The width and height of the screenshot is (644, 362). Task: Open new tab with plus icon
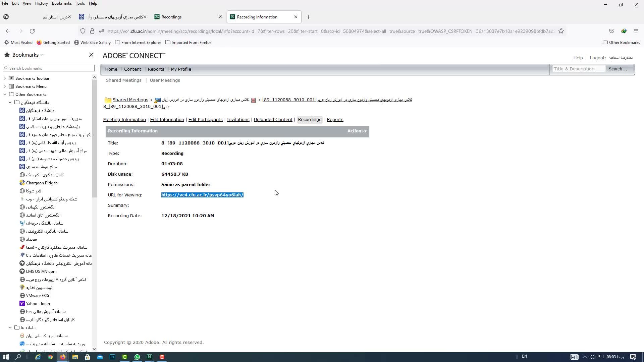pyautogui.click(x=308, y=17)
